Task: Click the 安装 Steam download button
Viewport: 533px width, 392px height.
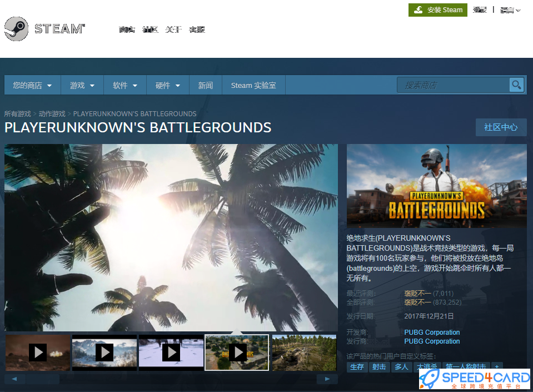Action: 438,10
